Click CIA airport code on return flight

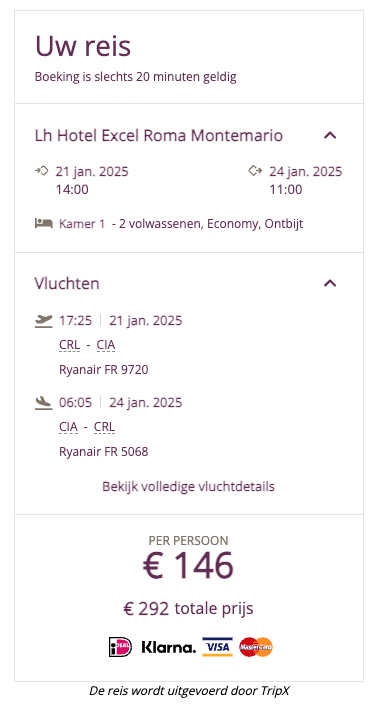click(x=68, y=427)
